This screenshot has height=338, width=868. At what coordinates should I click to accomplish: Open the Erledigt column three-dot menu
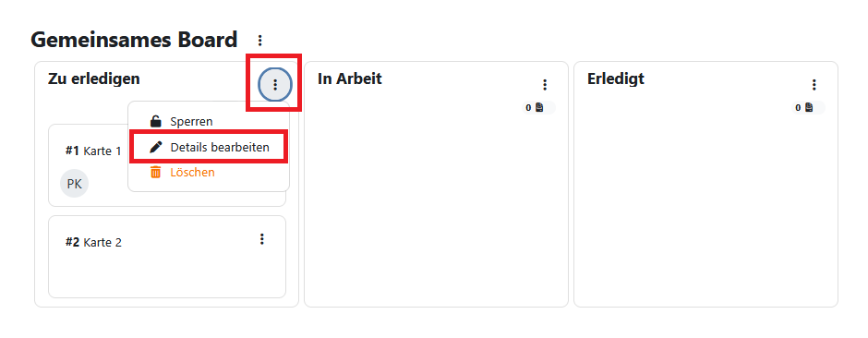(x=814, y=85)
